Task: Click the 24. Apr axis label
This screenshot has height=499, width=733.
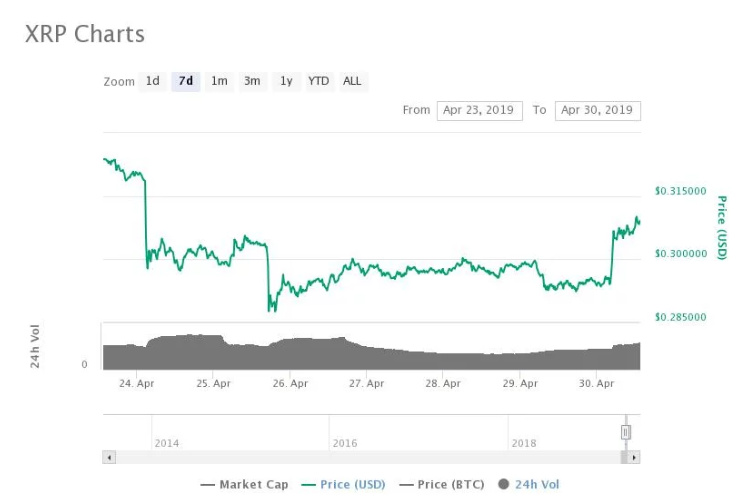Action: pyautogui.click(x=137, y=383)
